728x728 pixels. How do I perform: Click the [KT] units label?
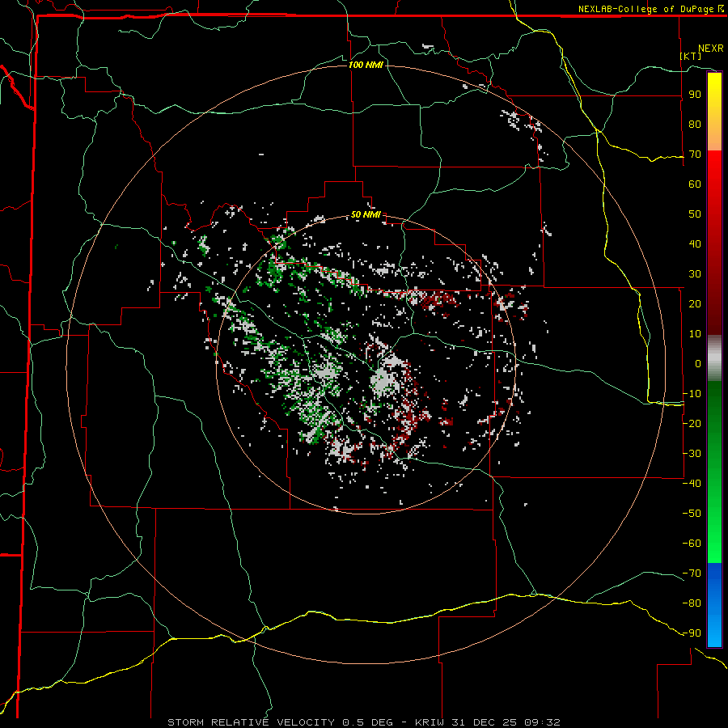click(x=691, y=56)
